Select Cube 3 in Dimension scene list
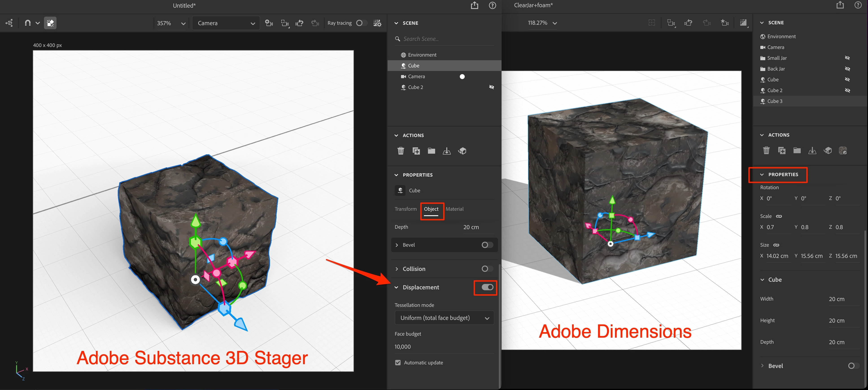The width and height of the screenshot is (868, 390). 774,101
